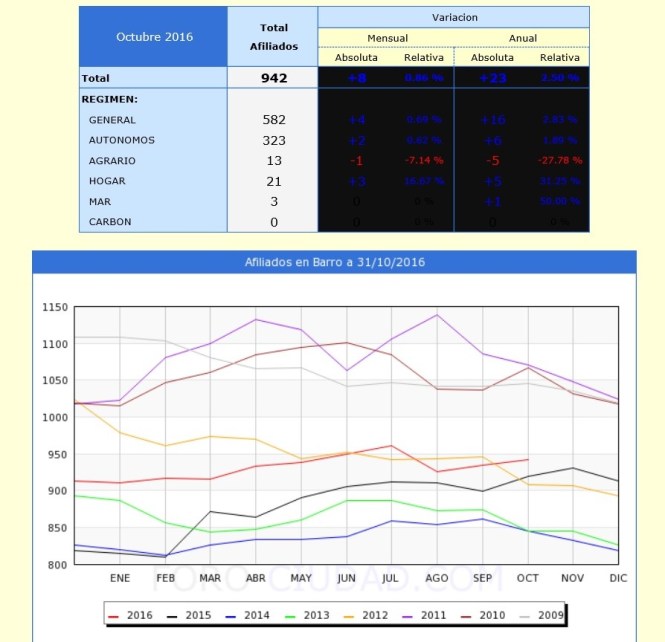Select the GENERAL regimen row label

click(112, 120)
